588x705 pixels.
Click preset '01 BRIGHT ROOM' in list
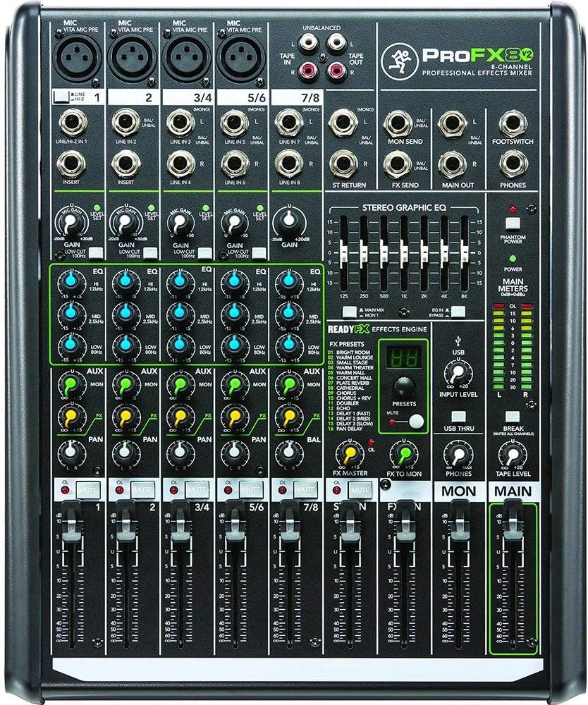[x=349, y=352]
